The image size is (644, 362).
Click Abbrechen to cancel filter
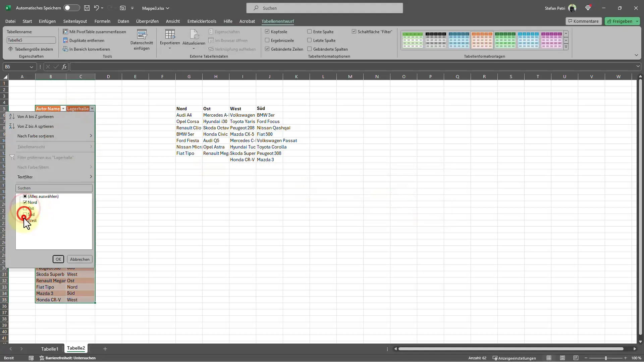(80, 259)
